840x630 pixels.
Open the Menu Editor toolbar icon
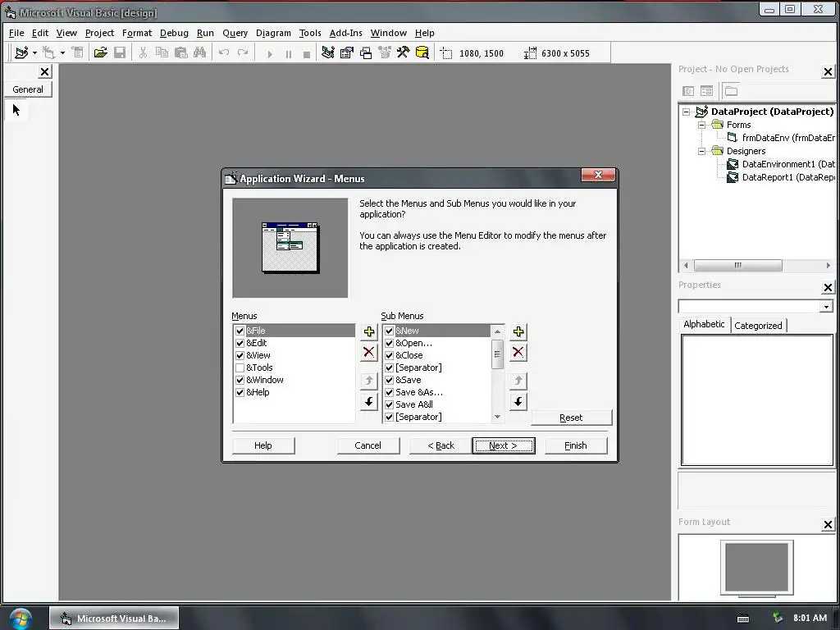click(78, 52)
